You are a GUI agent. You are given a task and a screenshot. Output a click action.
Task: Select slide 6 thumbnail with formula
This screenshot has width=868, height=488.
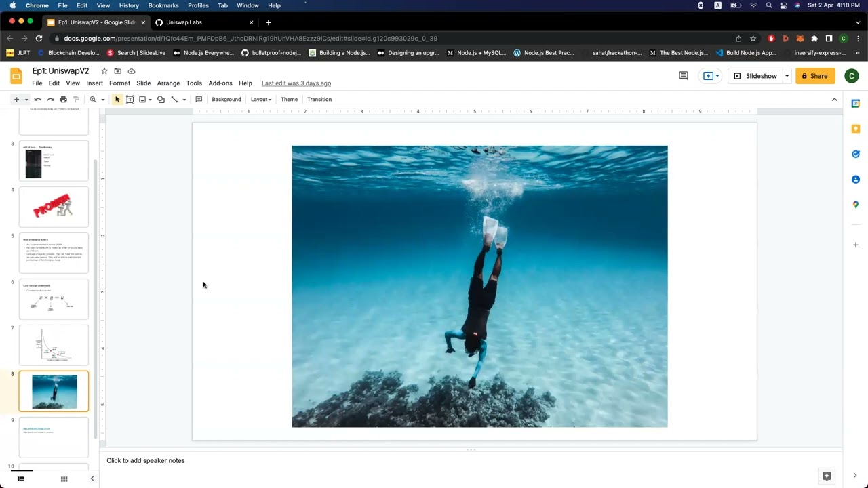pyautogui.click(x=54, y=299)
